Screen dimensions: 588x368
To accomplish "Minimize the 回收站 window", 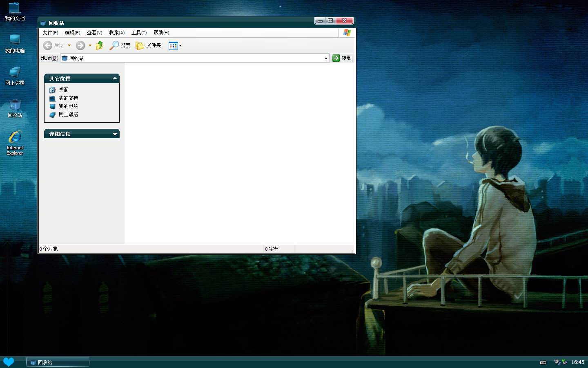I will tap(320, 20).
